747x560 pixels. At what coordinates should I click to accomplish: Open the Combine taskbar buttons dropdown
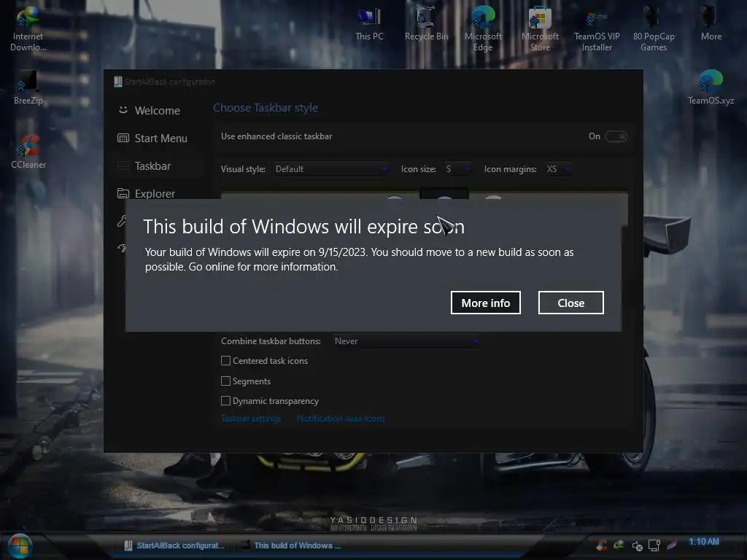tap(406, 341)
